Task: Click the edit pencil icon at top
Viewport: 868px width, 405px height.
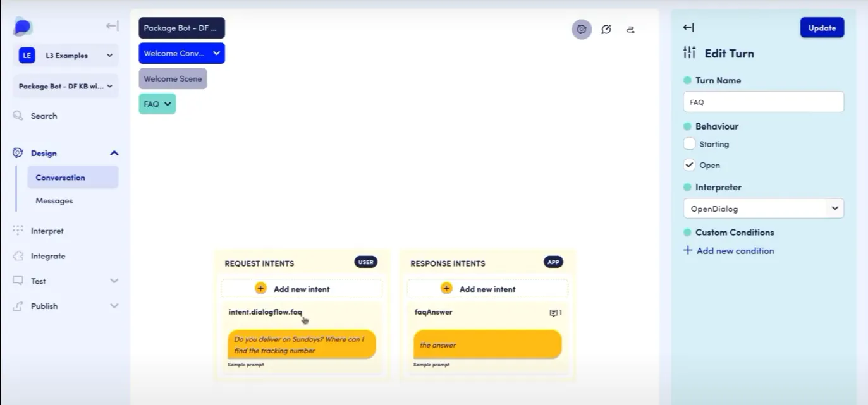Action: (x=606, y=29)
